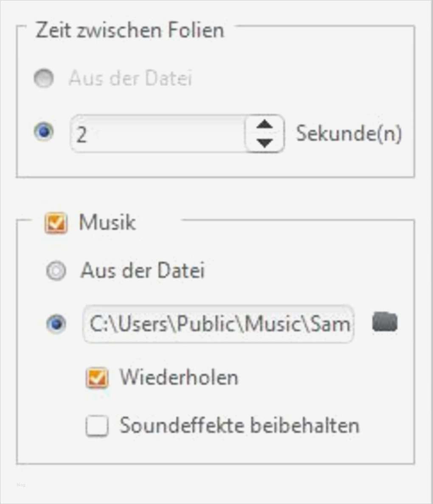Click the small 'blog' watermark text
This screenshot has width=433, height=504.
[x=21, y=484]
